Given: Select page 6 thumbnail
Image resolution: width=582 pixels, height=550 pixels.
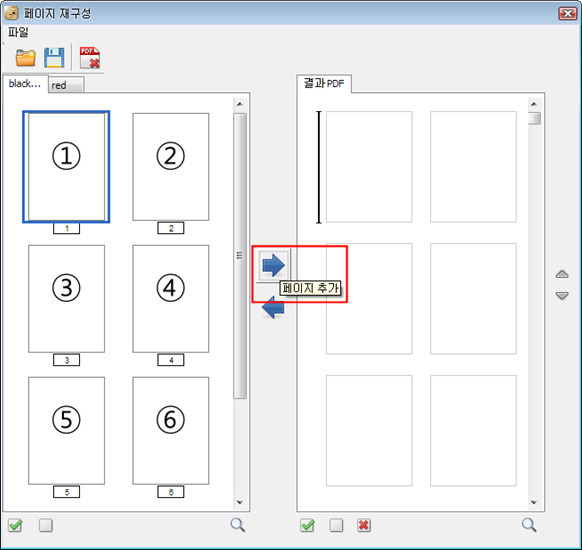Looking at the screenshot, I should coord(171,430).
